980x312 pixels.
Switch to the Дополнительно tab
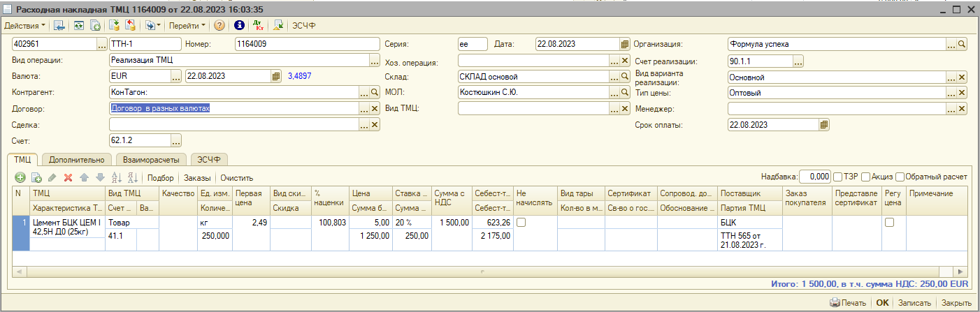click(x=76, y=159)
